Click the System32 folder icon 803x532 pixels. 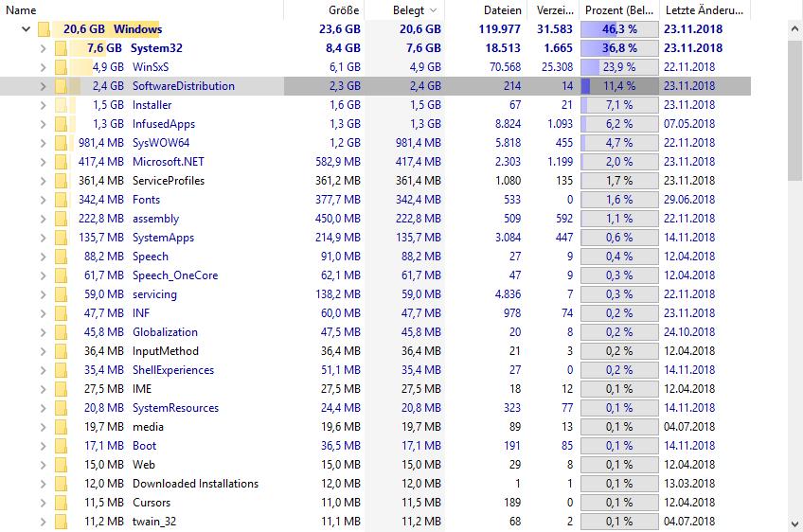(x=61, y=48)
